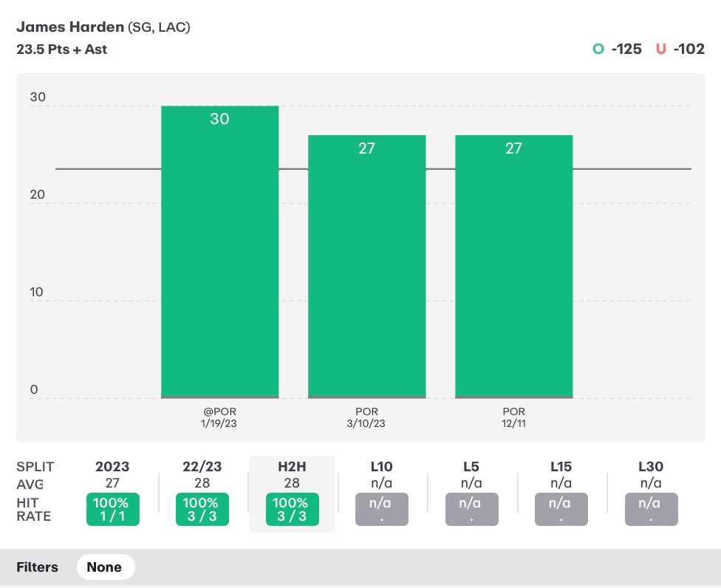This screenshot has height=588, width=721.
Task: Click the y-axis value 30
Action: [38, 97]
